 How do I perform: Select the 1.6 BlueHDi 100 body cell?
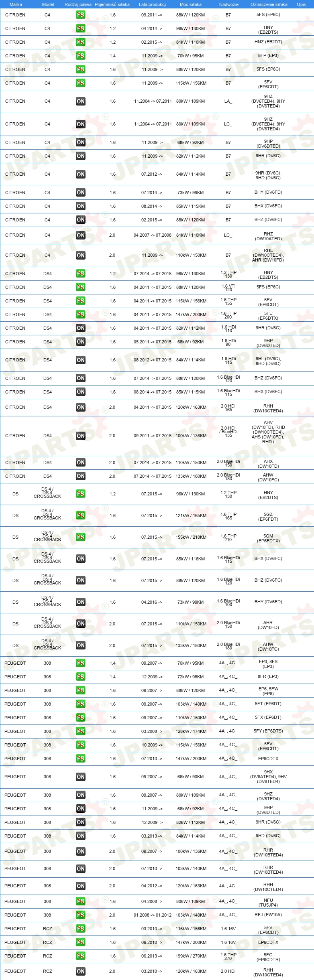(x=228, y=603)
